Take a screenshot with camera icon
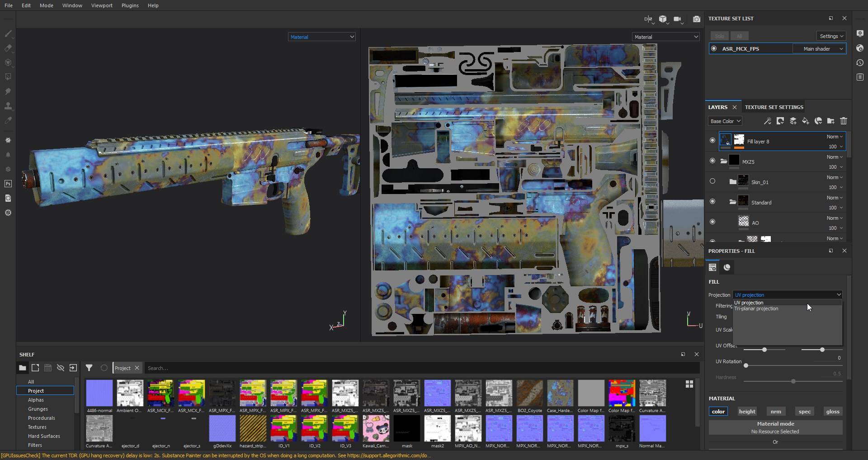Image resolution: width=868 pixels, height=460 pixels. tap(697, 19)
